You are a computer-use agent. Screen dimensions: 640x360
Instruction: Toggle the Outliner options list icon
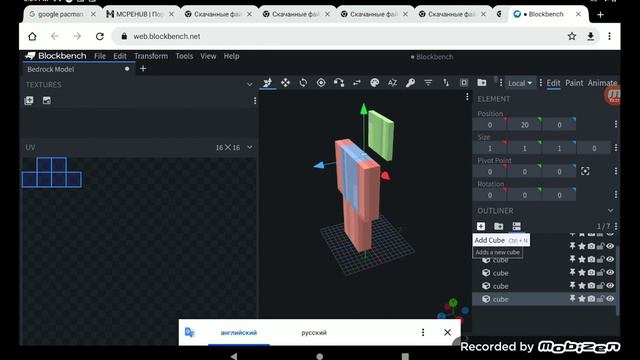point(516,226)
